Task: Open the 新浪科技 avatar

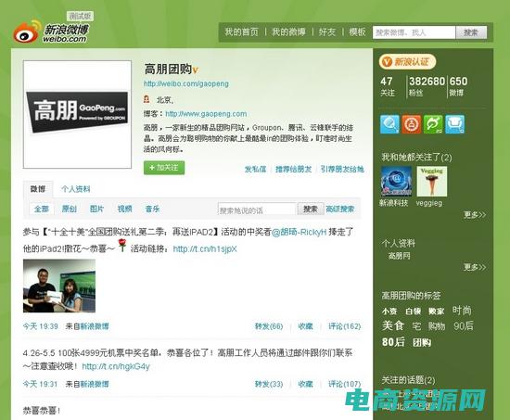Action: pos(396,181)
